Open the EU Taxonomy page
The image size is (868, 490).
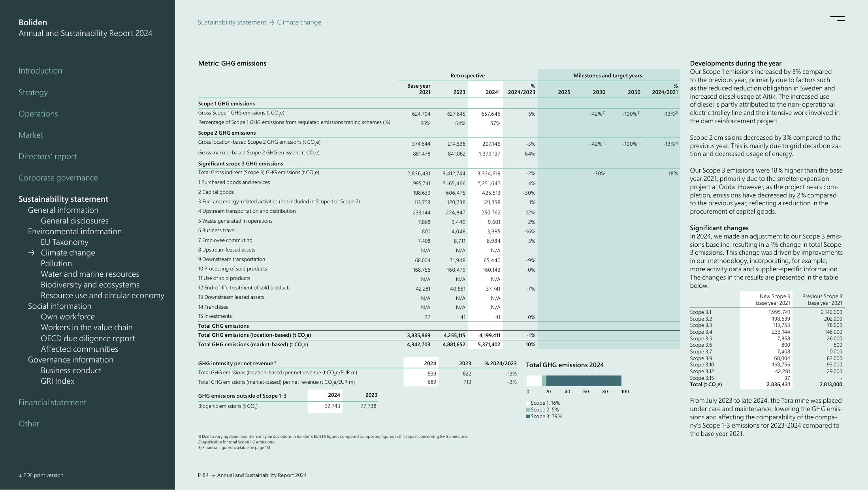pyautogui.click(x=64, y=242)
